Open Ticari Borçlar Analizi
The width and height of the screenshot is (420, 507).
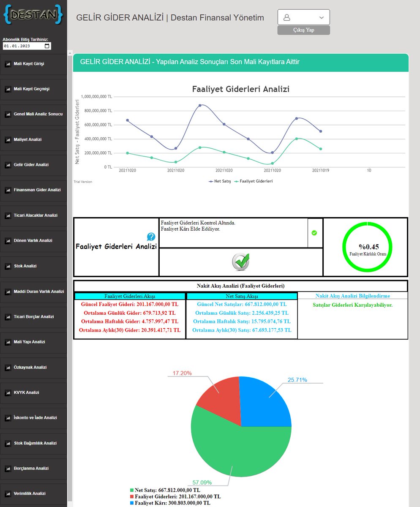tap(33, 317)
